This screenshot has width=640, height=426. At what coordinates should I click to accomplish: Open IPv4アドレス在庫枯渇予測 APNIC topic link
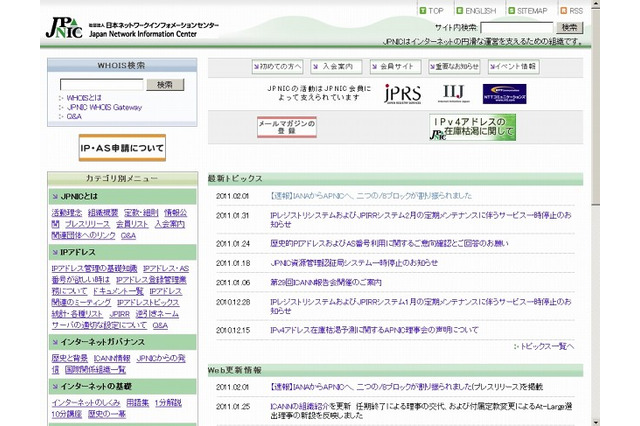[x=374, y=330]
